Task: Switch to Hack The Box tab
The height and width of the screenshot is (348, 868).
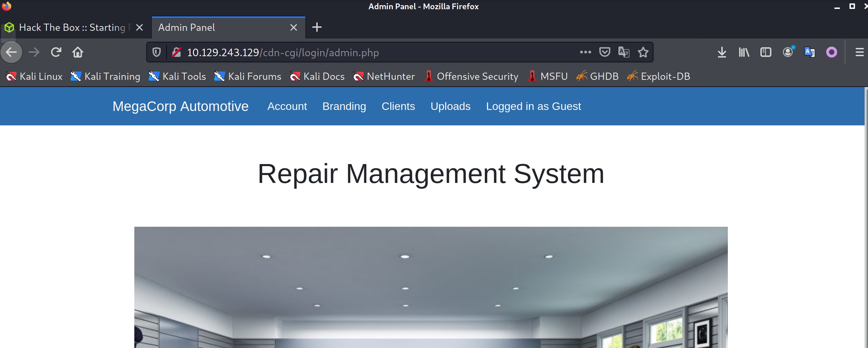Action: tap(75, 27)
